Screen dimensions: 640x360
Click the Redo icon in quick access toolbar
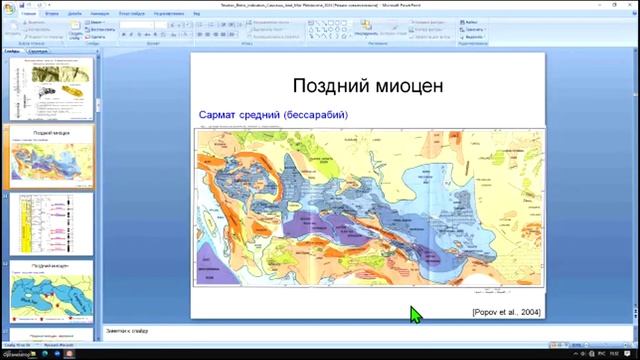40,5
